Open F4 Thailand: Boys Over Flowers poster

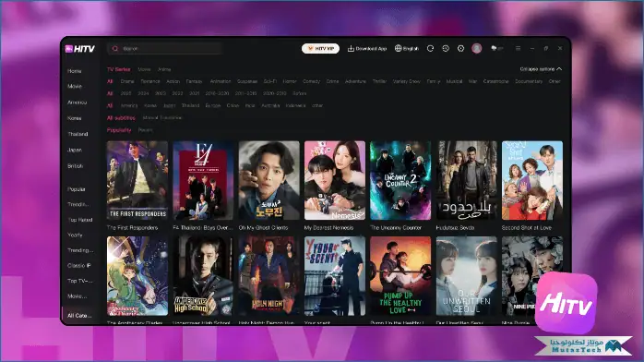(203, 180)
